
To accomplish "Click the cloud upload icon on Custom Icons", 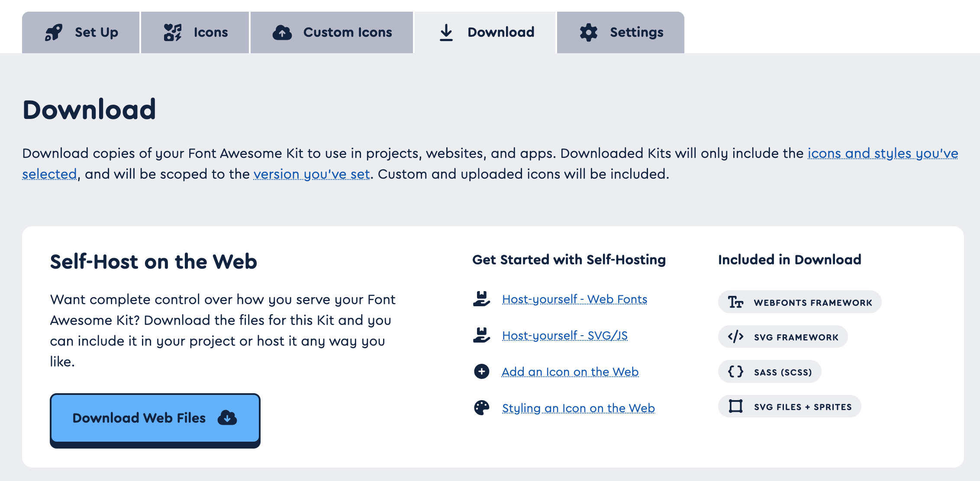I will click(x=282, y=32).
